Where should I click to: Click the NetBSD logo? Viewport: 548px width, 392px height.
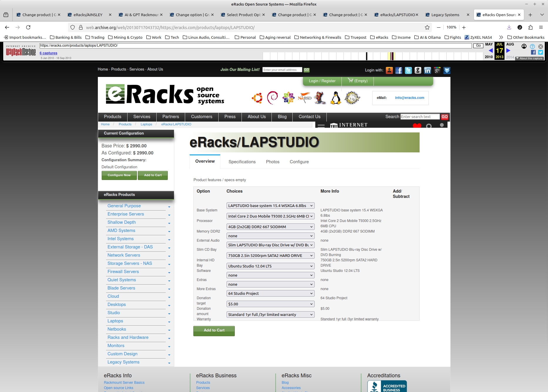[305, 97]
